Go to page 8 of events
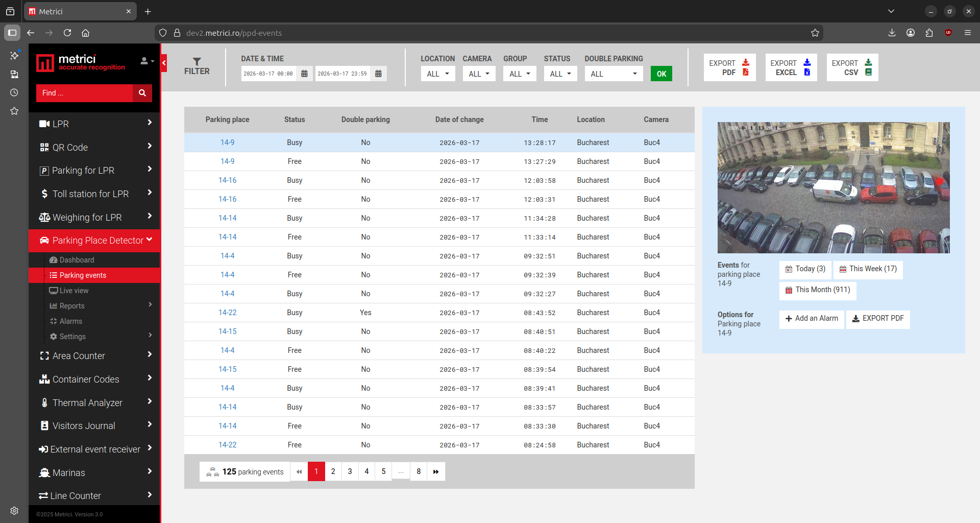The width and height of the screenshot is (980, 523). coord(419,471)
